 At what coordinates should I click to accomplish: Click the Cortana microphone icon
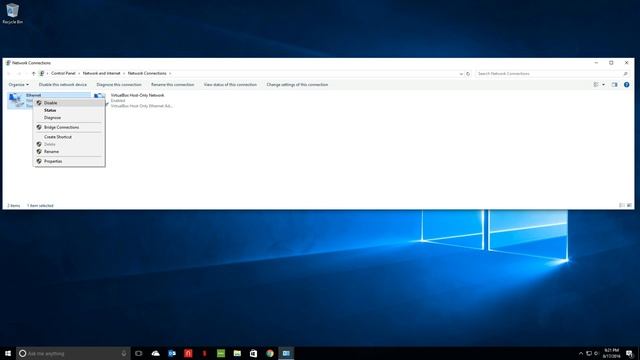click(x=124, y=353)
